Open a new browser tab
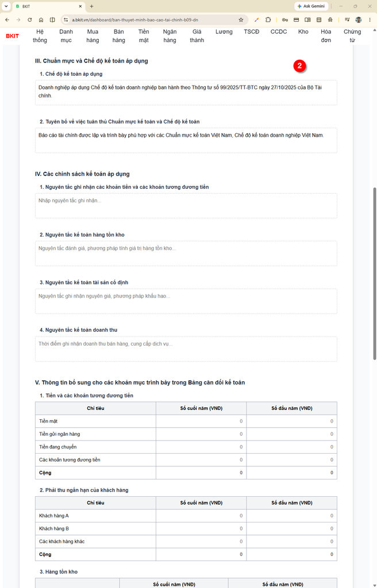The image size is (377, 588). pyautogui.click(x=91, y=6)
